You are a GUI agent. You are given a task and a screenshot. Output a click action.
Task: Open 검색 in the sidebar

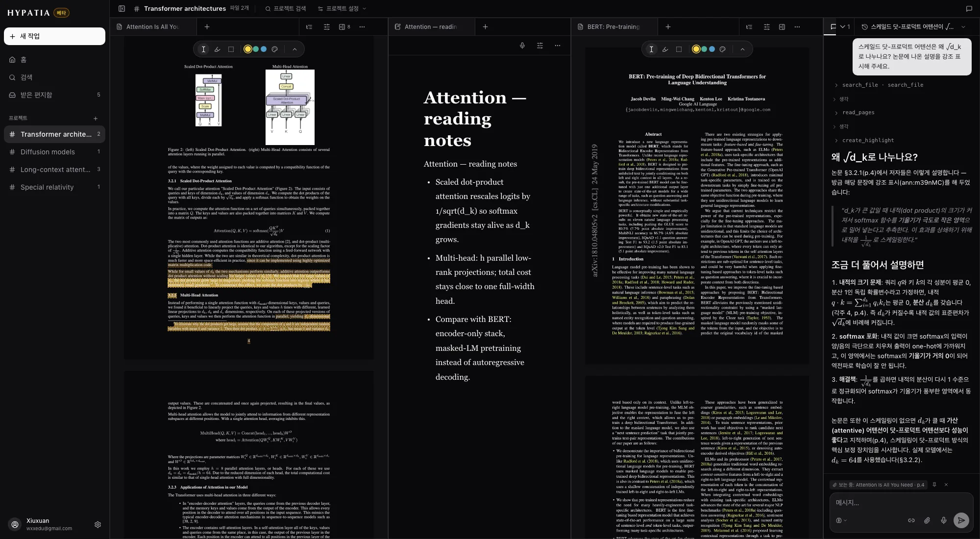pyautogui.click(x=54, y=77)
